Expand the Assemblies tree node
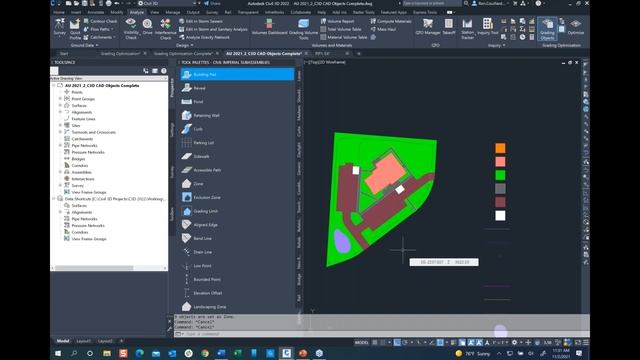The height and width of the screenshot is (360, 640). click(x=60, y=172)
